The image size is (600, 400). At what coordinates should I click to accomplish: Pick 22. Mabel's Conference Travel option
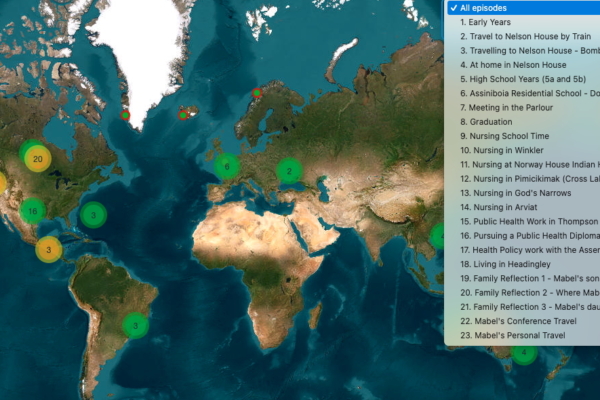520,321
